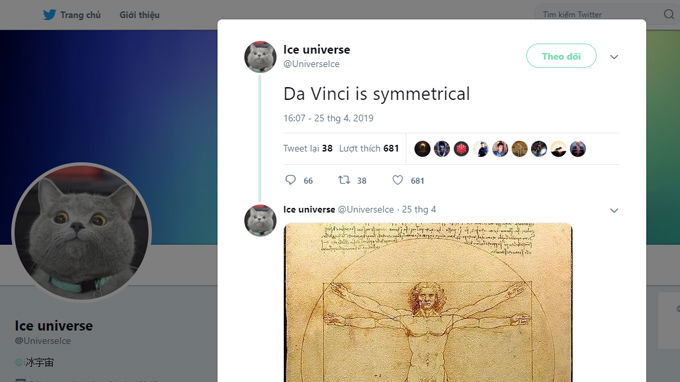Open Tweet lại 38 retweets list

click(x=308, y=148)
